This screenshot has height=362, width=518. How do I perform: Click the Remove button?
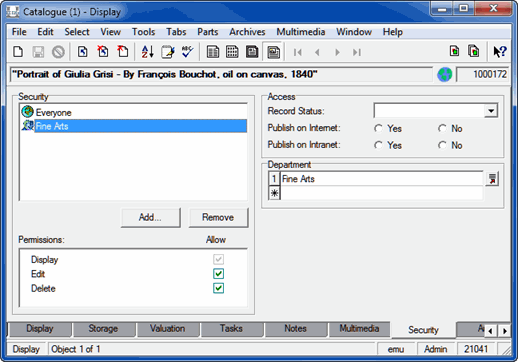(x=218, y=218)
